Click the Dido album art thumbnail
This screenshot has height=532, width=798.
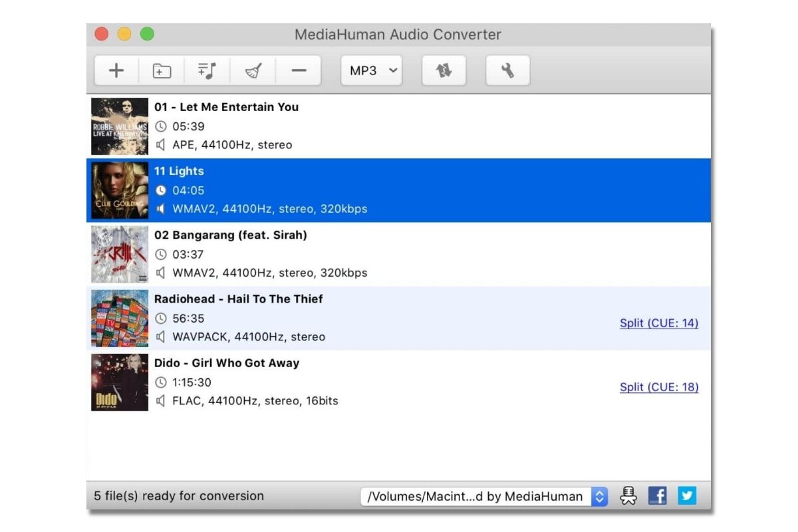tap(120, 382)
